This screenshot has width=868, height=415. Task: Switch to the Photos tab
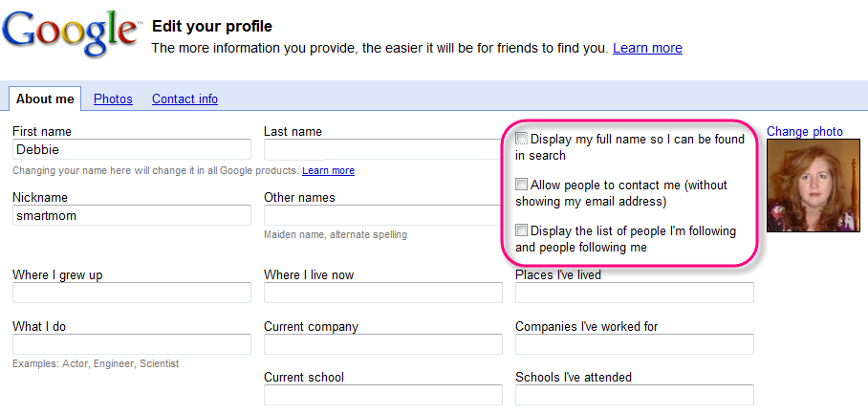coord(113,98)
